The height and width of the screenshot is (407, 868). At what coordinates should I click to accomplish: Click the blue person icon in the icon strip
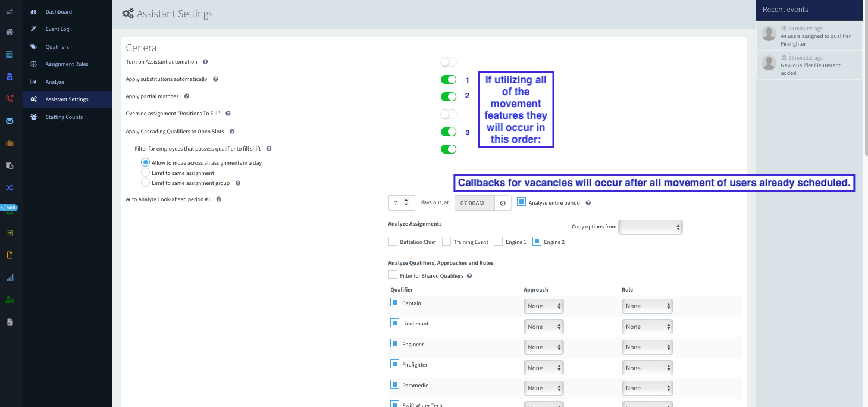pos(10,76)
